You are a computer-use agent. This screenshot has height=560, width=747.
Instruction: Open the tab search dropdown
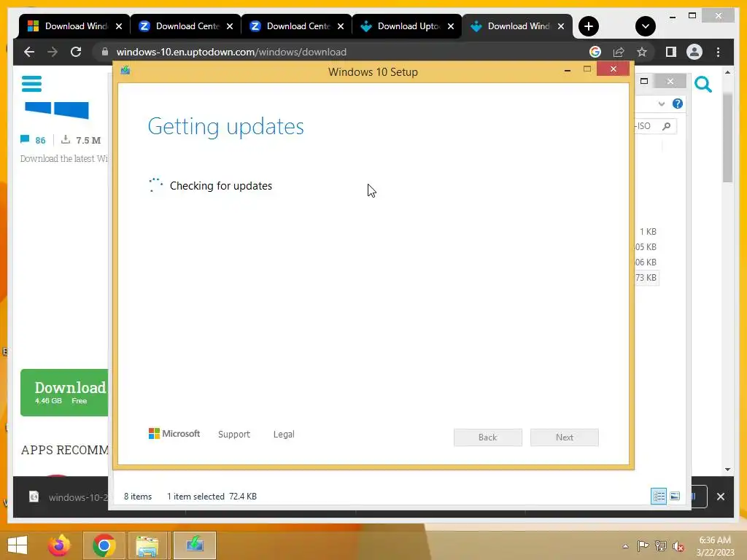click(645, 26)
